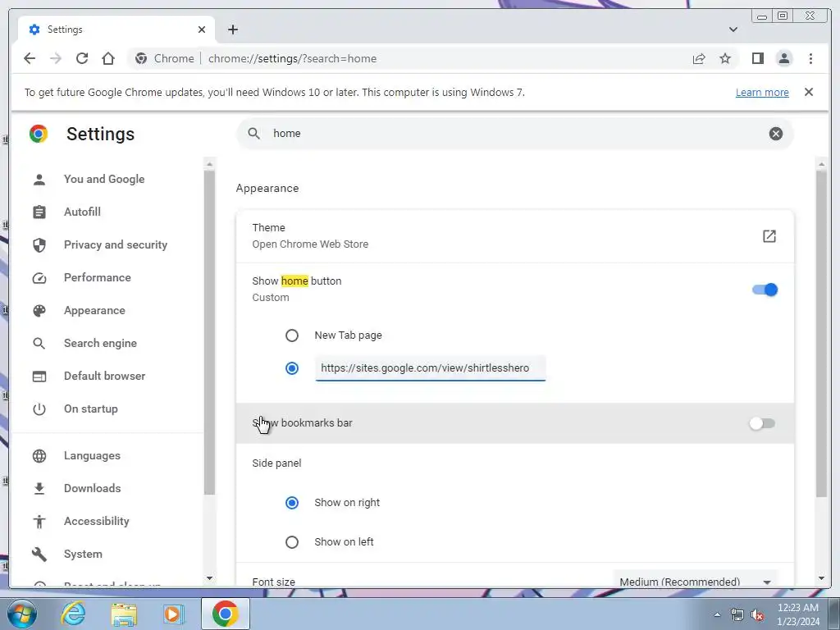
Task: Go to Autofill settings
Action: [x=82, y=212]
